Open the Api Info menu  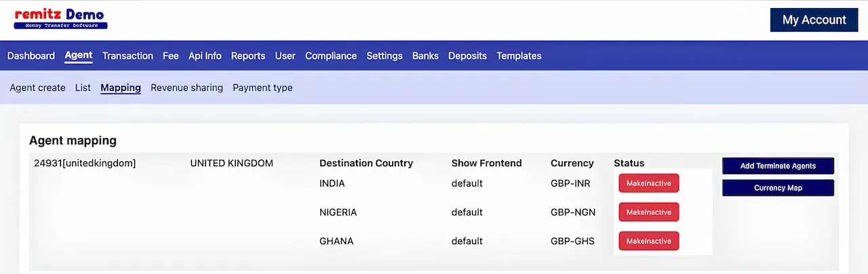click(x=205, y=56)
